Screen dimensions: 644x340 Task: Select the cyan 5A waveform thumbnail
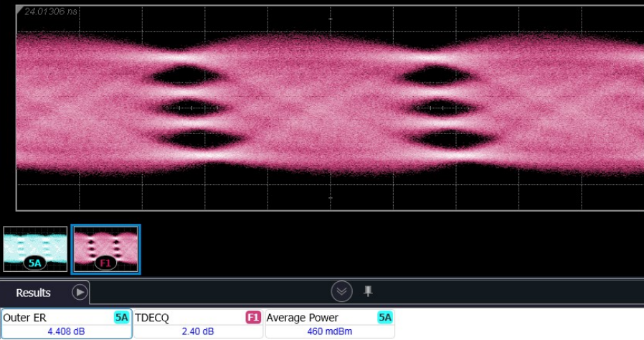pyautogui.click(x=35, y=249)
